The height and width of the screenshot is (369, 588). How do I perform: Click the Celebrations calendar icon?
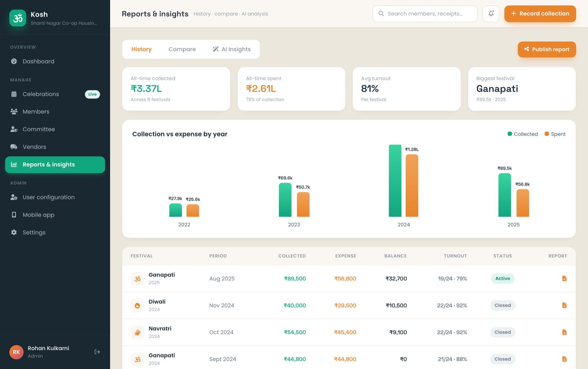(14, 94)
